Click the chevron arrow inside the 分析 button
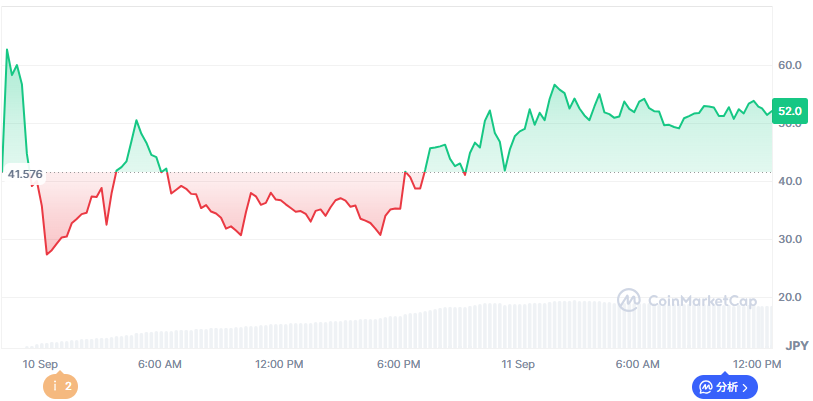This screenshot has height=401, width=813. click(745, 386)
